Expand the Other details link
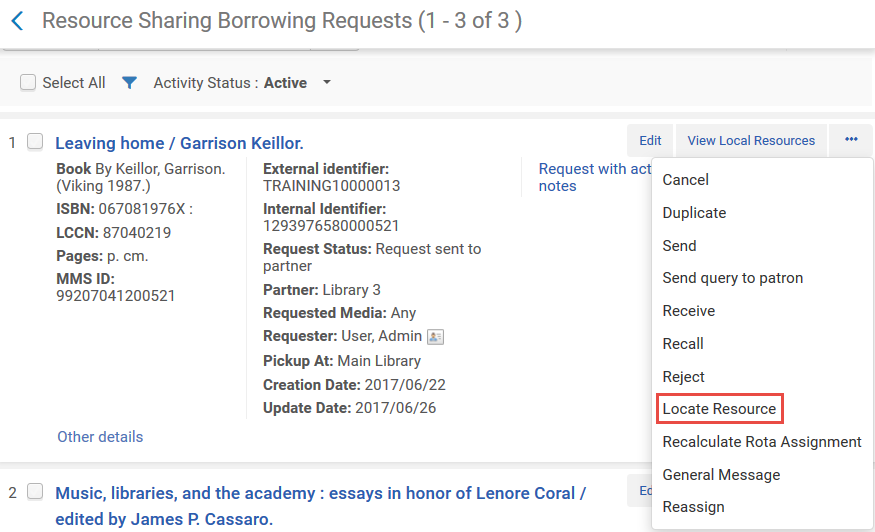875x532 pixels. (x=100, y=437)
